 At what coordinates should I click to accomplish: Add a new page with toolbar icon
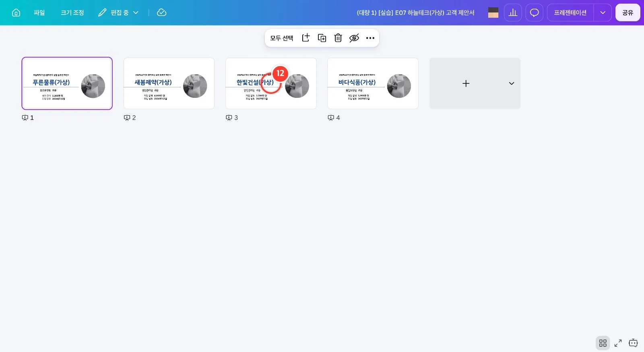click(x=306, y=38)
